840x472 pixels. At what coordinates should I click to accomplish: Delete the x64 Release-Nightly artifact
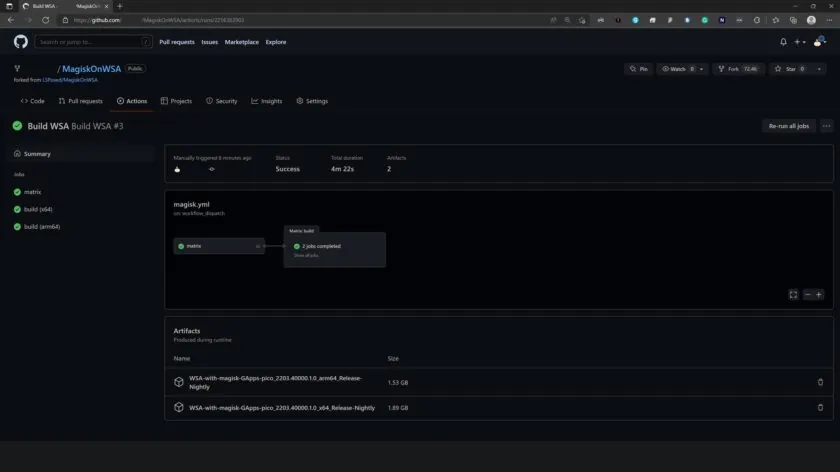(820, 407)
